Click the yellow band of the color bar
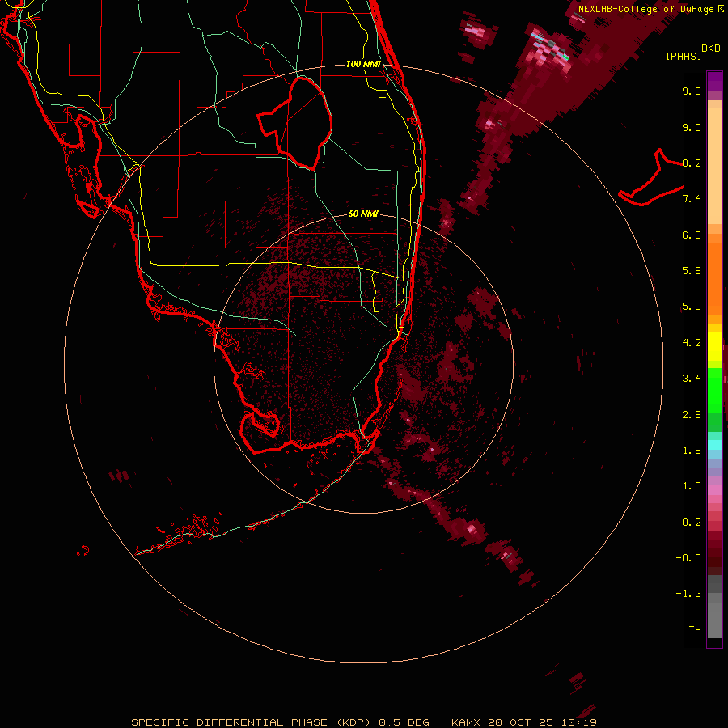The height and width of the screenshot is (728, 728). (x=714, y=346)
